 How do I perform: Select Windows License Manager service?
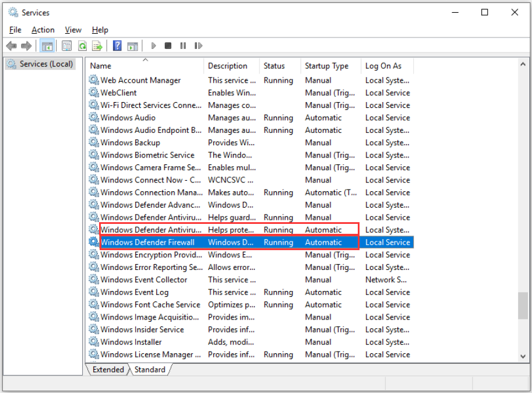251,355
